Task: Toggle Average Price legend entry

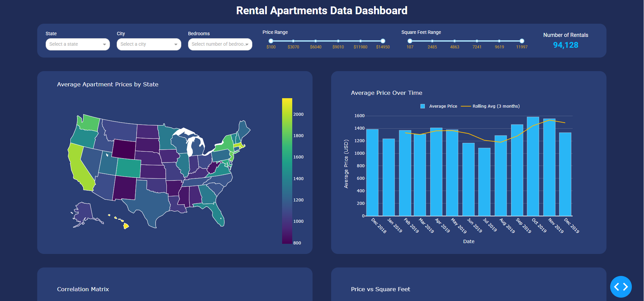Action: [x=439, y=106]
